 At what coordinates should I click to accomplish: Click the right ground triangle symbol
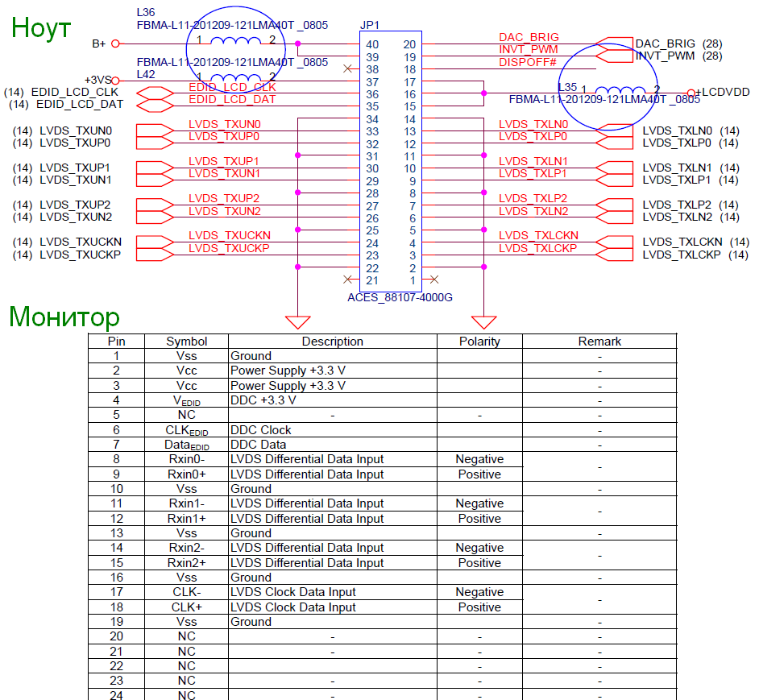click(x=483, y=321)
